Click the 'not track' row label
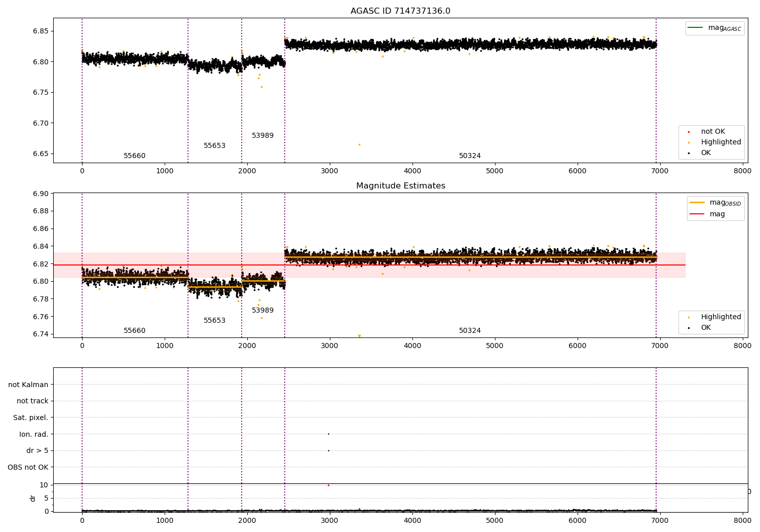The width and height of the screenshot is (760, 532). pyautogui.click(x=32, y=401)
